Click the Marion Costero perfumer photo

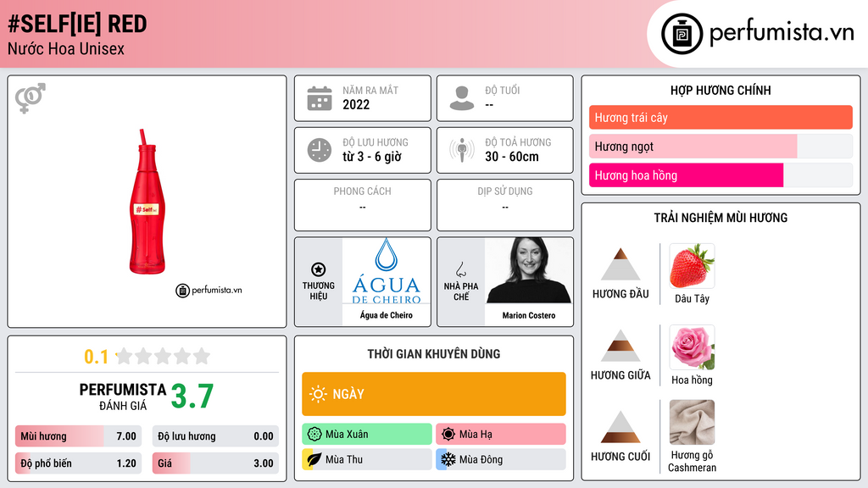tap(529, 270)
